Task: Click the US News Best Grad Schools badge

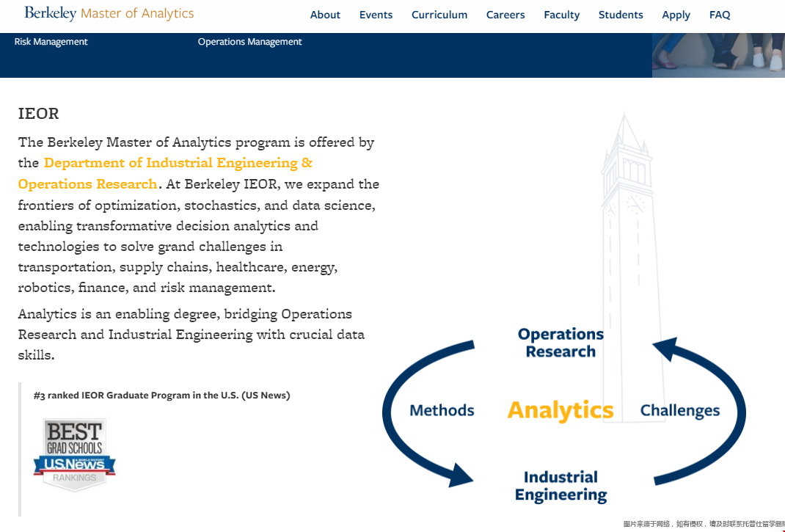Action: tap(75, 455)
